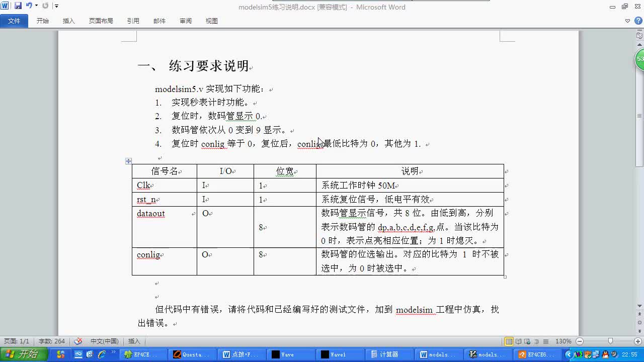Click the Internet Explorer quick launch icon
This screenshot has height=362, width=644.
102,354
